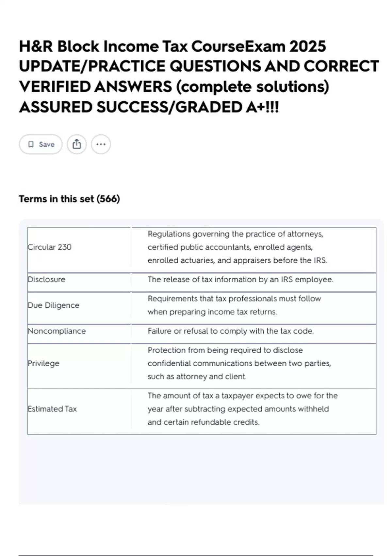Click 'The amount of tax a taxpayer' definition

[242, 409]
